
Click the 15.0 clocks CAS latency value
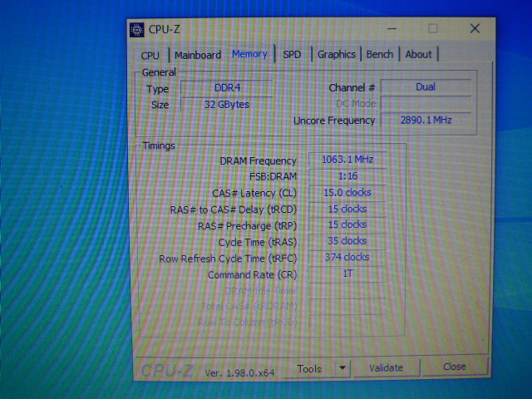point(347,193)
